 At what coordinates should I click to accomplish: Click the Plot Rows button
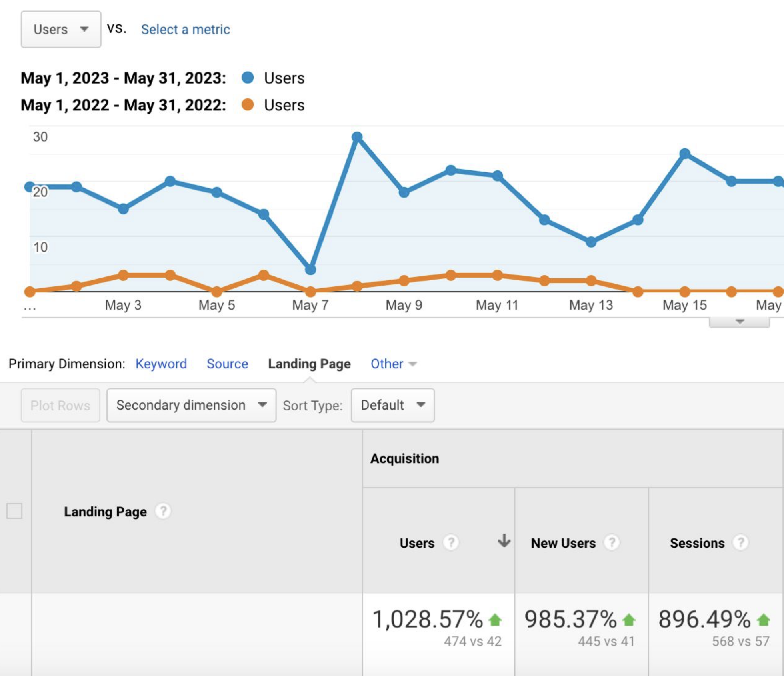pos(60,405)
